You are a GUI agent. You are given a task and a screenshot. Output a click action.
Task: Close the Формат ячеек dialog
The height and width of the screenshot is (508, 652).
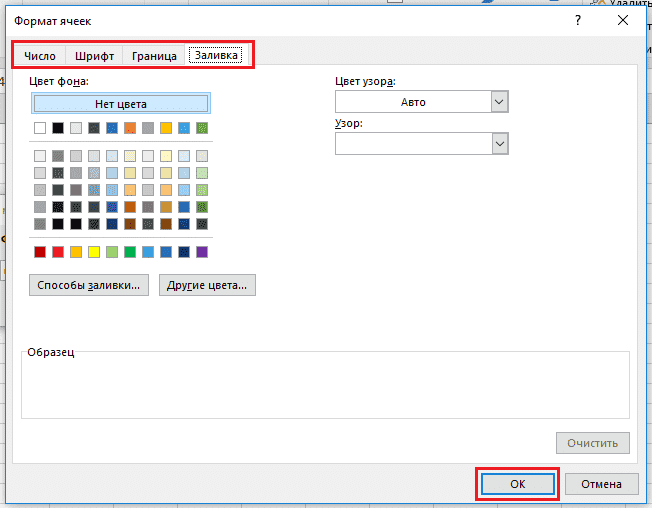[x=625, y=20]
